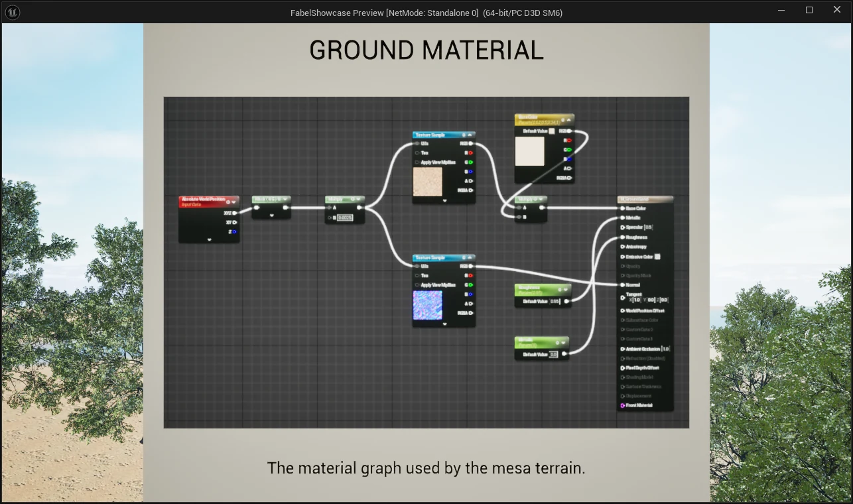Click the Pixel Depth Offset label
Viewport: 853px width, 504px height.
coord(642,367)
